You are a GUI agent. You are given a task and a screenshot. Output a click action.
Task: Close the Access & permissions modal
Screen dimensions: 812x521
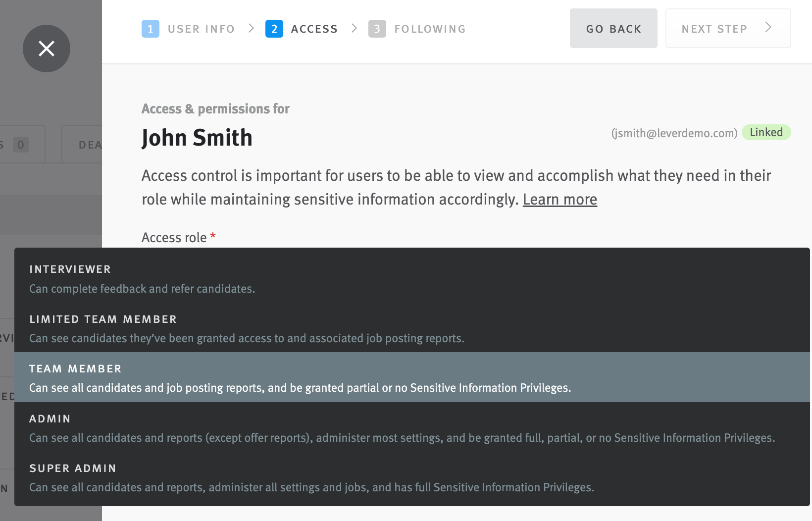pos(46,49)
